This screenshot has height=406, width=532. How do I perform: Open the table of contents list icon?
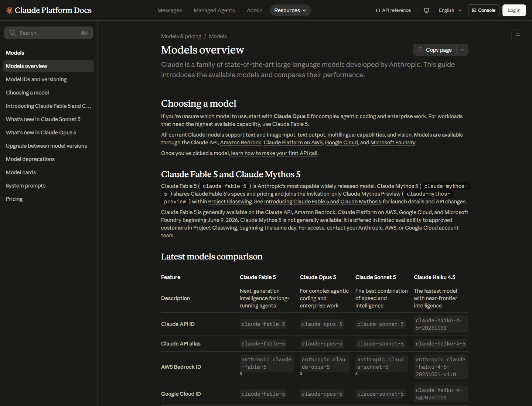(x=517, y=35)
